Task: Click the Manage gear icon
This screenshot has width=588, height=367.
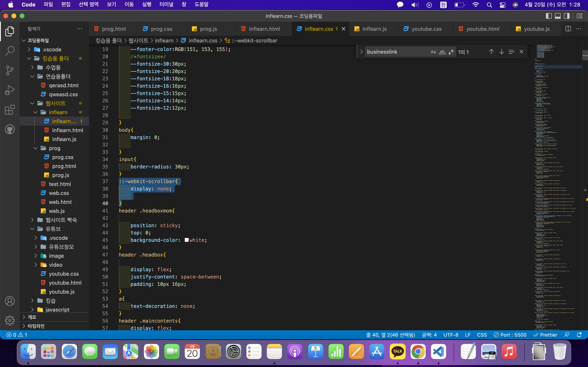Action: [10, 320]
